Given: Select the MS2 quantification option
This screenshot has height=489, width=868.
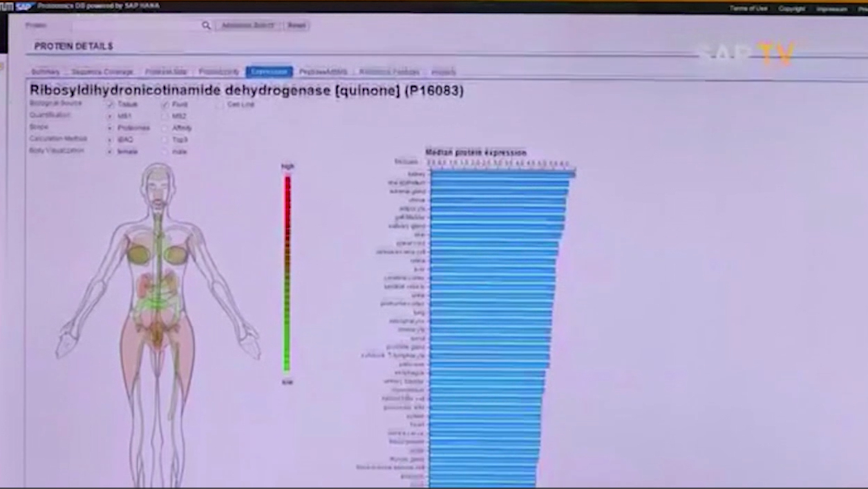Looking at the screenshot, I should (165, 116).
